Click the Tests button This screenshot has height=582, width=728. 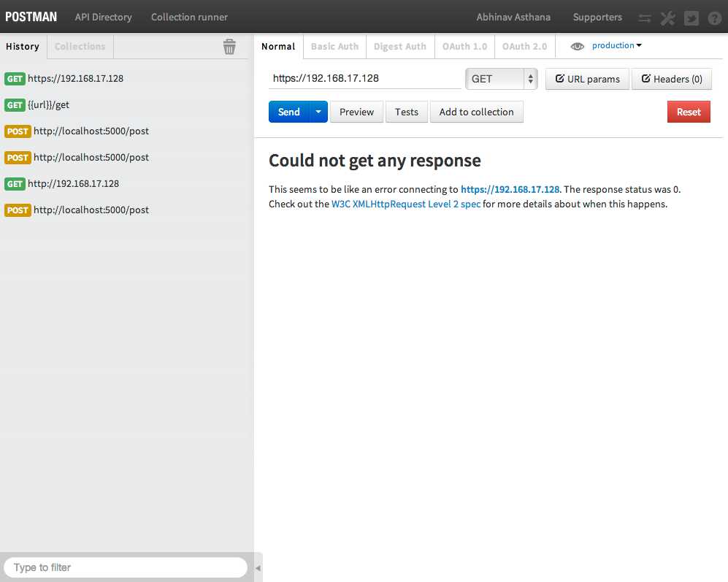coord(407,112)
